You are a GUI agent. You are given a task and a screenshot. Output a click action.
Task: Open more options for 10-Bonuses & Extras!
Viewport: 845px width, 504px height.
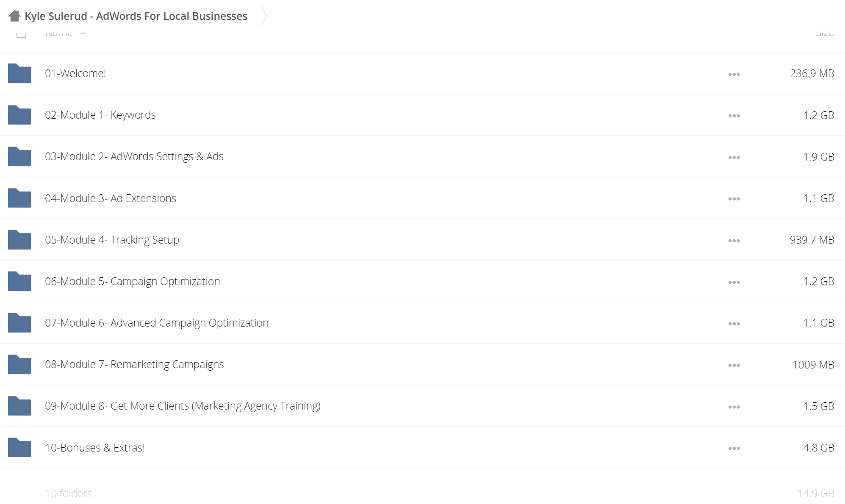click(x=734, y=448)
